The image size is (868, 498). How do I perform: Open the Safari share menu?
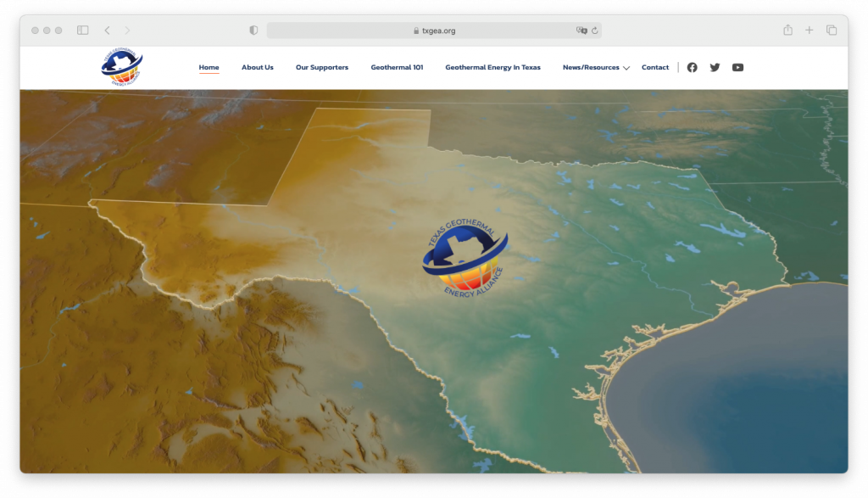787,31
